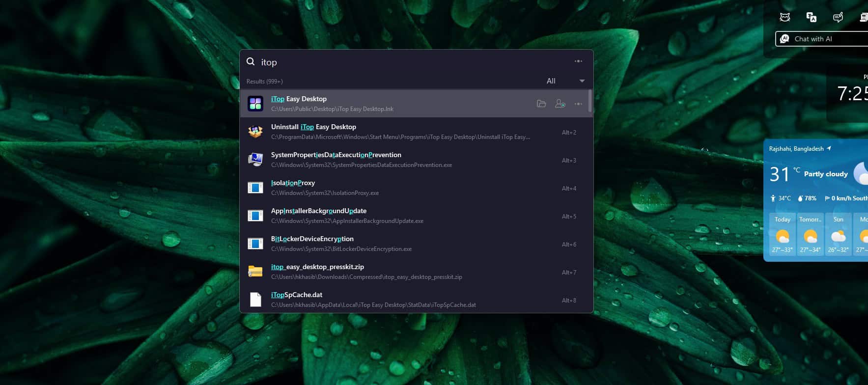Select the 'Tomorr..' forecast card
This screenshot has width=868, height=385.
pyautogui.click(x=810, y=234)
